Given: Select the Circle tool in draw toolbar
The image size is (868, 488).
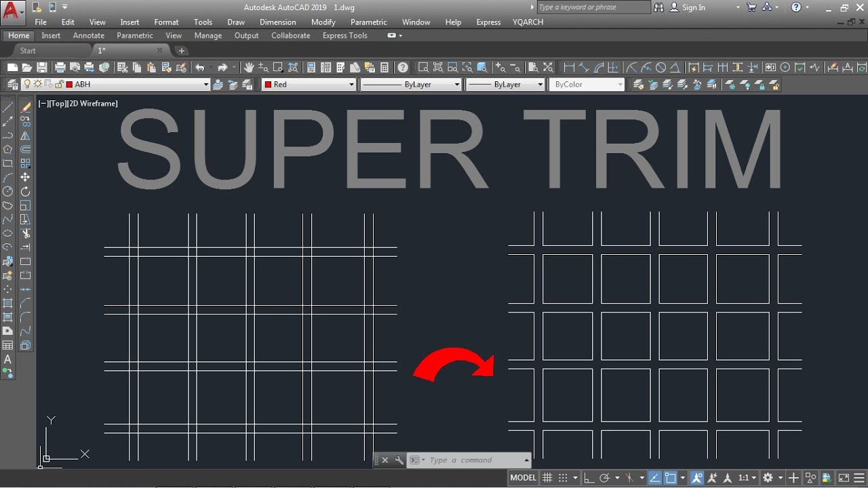Looking at the screenshot, I should [8, 192].
